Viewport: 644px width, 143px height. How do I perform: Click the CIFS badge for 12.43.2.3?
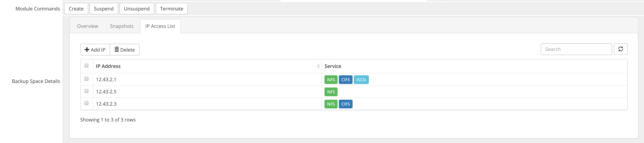346,104
